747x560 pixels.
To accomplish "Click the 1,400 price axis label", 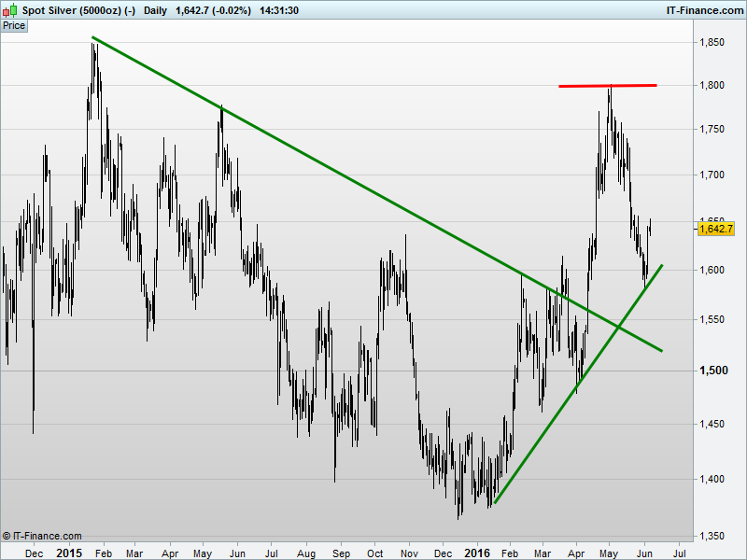I will tap(712, 479).
